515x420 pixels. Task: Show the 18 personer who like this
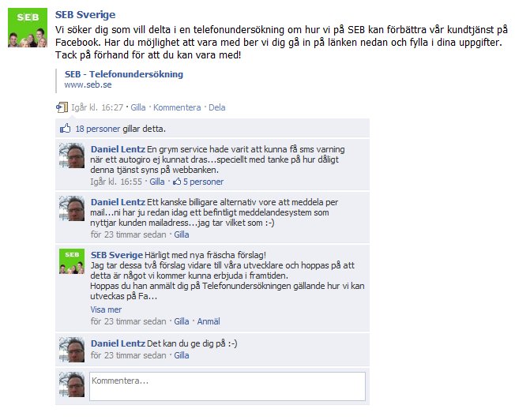click(x=97, y=129)
